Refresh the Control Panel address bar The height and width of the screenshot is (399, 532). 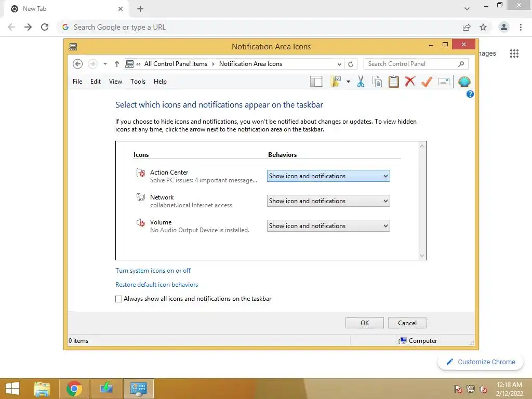[x=351, y=64]
